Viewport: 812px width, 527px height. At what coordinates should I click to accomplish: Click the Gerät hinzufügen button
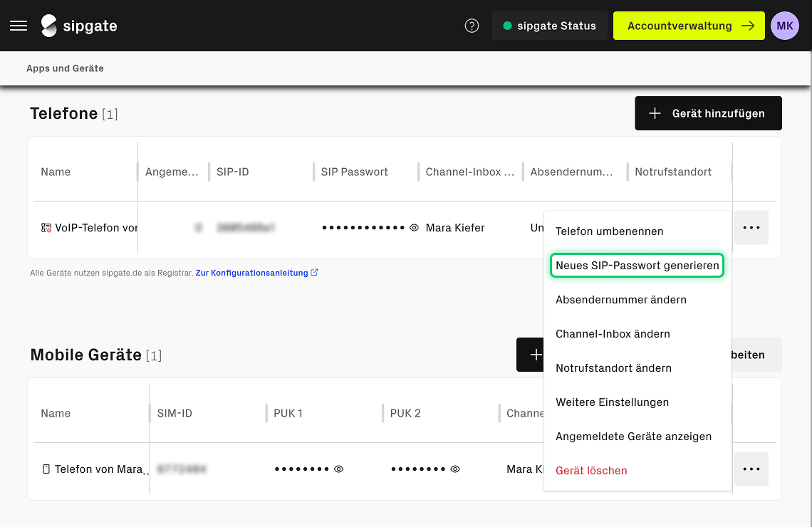[x=708, y=113]
